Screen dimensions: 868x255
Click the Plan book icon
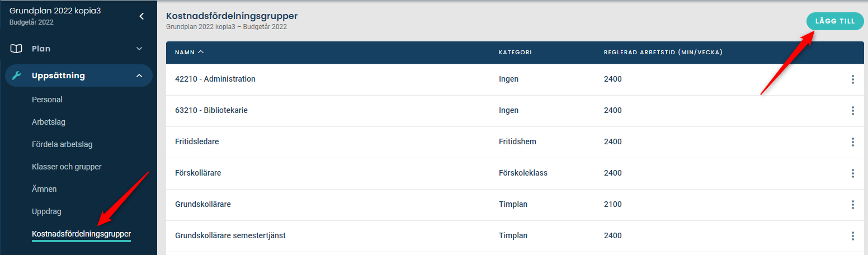[x=16, y=49]
